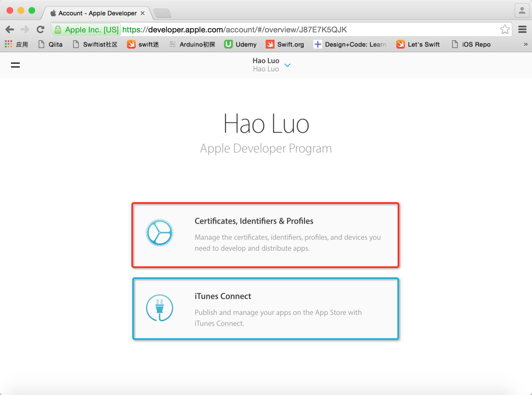Open a new browser tab
Screen dimensions: 532x395
pos(162,13)
